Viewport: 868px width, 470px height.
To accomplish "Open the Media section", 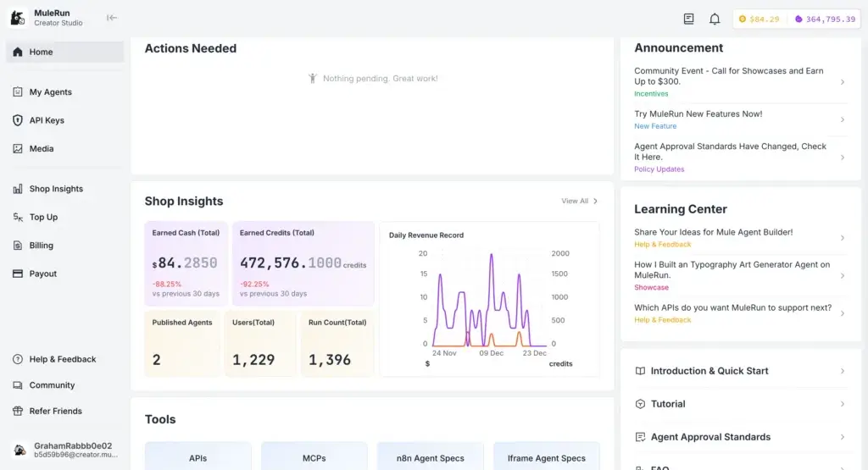I will click(65, 149).
